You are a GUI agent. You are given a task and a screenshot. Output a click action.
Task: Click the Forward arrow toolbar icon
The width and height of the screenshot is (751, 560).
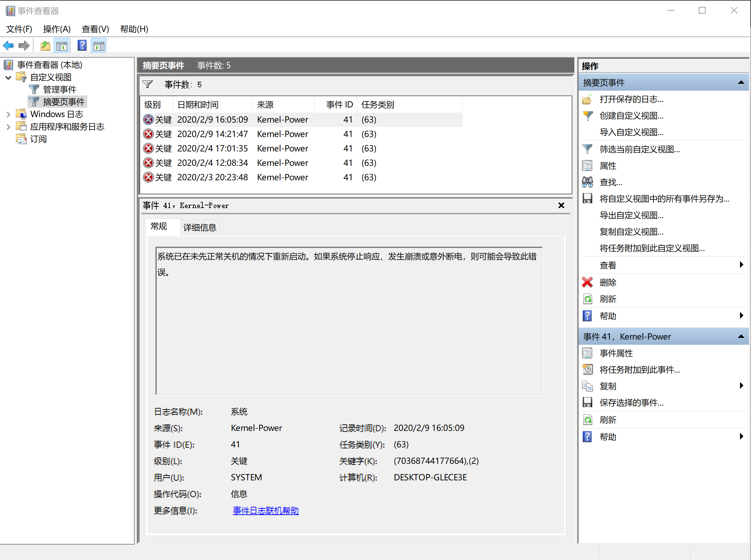pyautogui.click(x=24, y=46)
